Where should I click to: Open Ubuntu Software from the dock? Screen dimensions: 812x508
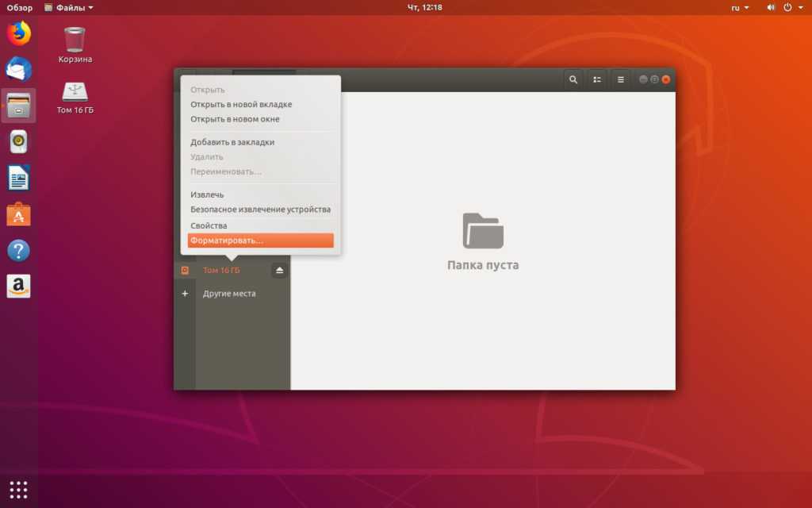click(x=18, y=214)
